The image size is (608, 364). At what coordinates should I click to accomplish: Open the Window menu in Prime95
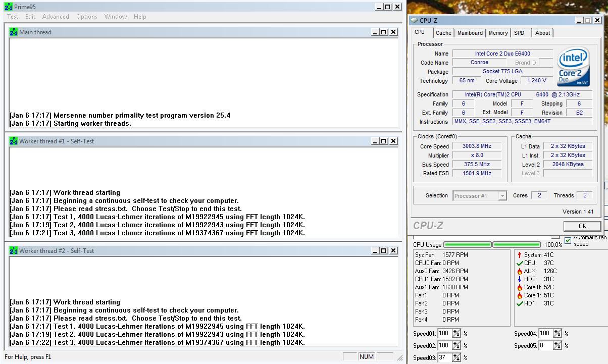click(x=116, y=17)
